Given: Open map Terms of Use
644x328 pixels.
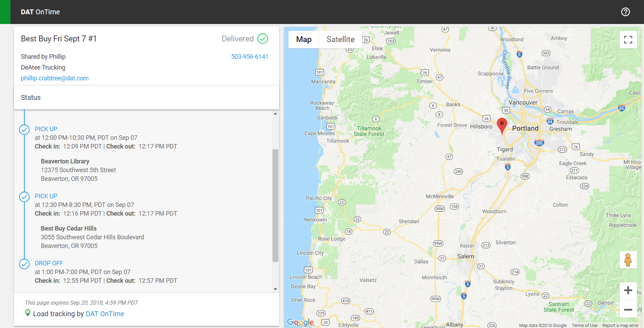Looking at the screenshot, I should 584,326.
